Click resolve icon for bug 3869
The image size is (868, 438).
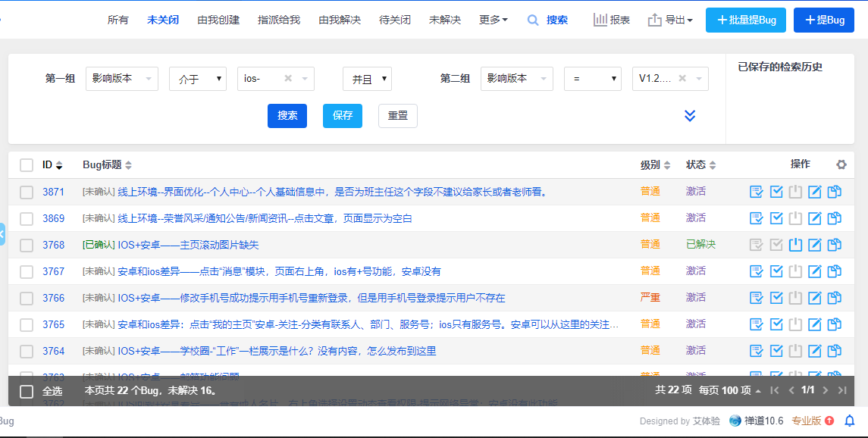[776, 218]
